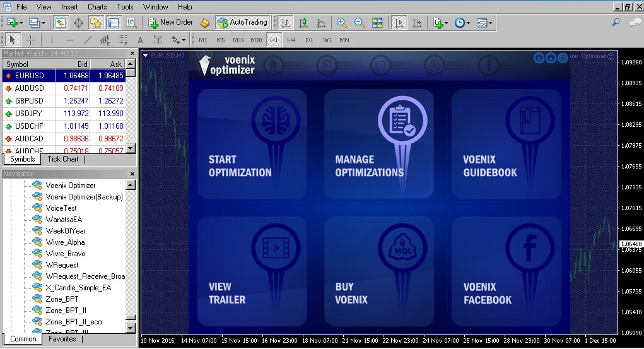Click the View Trailer tile
This screenshot has height=349, width=644.
(x=252, y=271)
